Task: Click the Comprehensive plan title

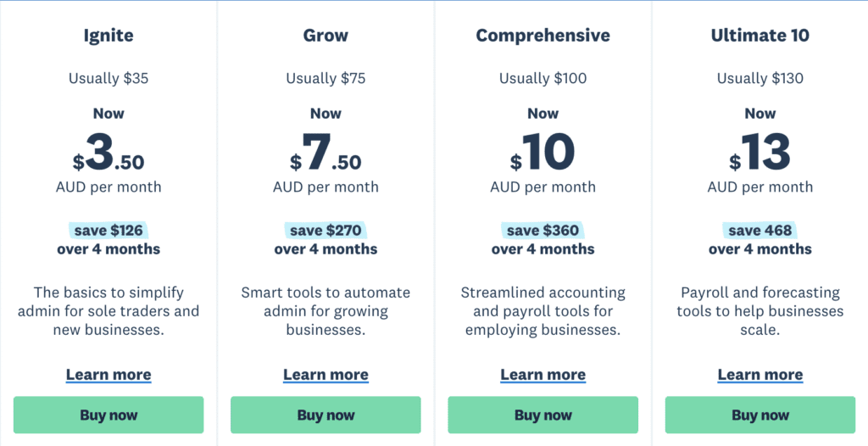Action: pos(543,36)
